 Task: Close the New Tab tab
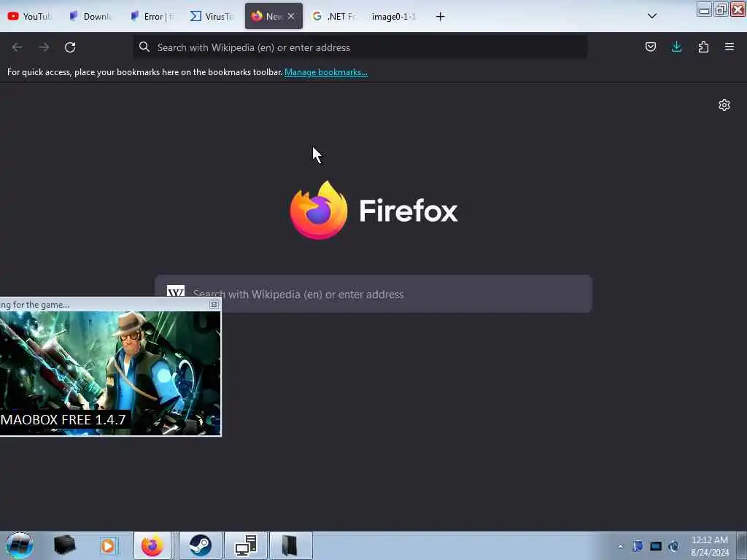coord(291,16)
